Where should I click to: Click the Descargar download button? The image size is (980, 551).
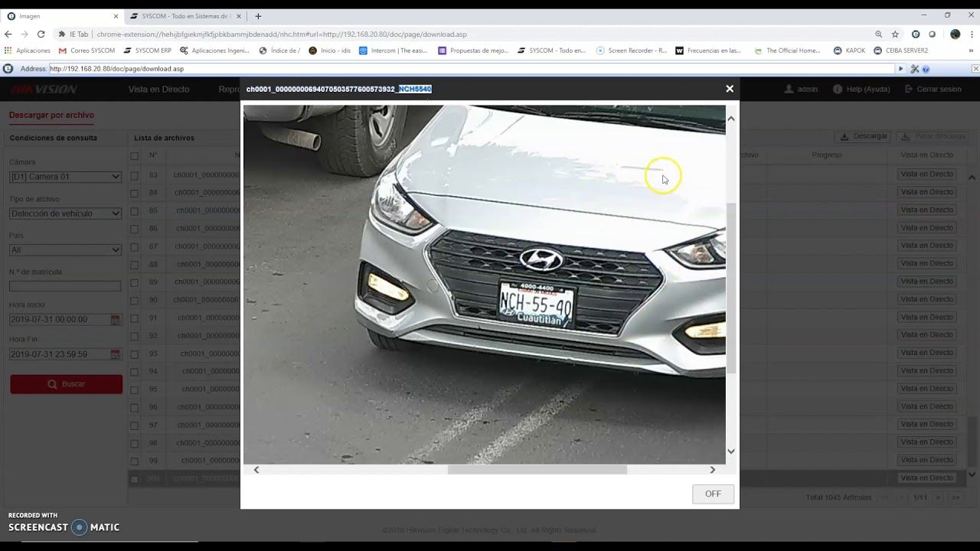click(864, 136)
